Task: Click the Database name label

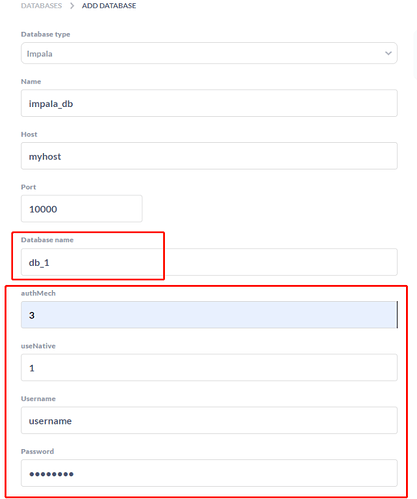Action: tap(47, 240)
